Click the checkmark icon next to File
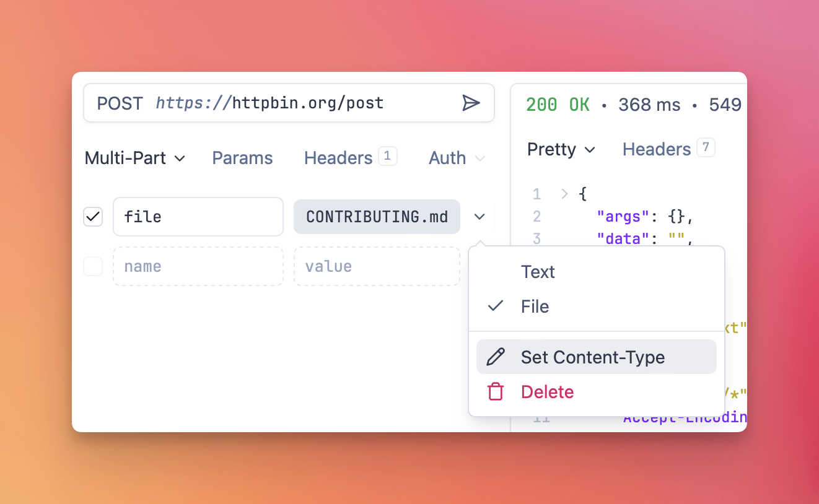 coord(496,306)
